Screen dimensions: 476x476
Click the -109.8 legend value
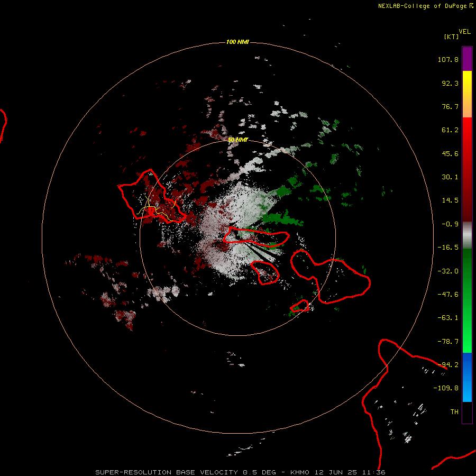[446, 388]
